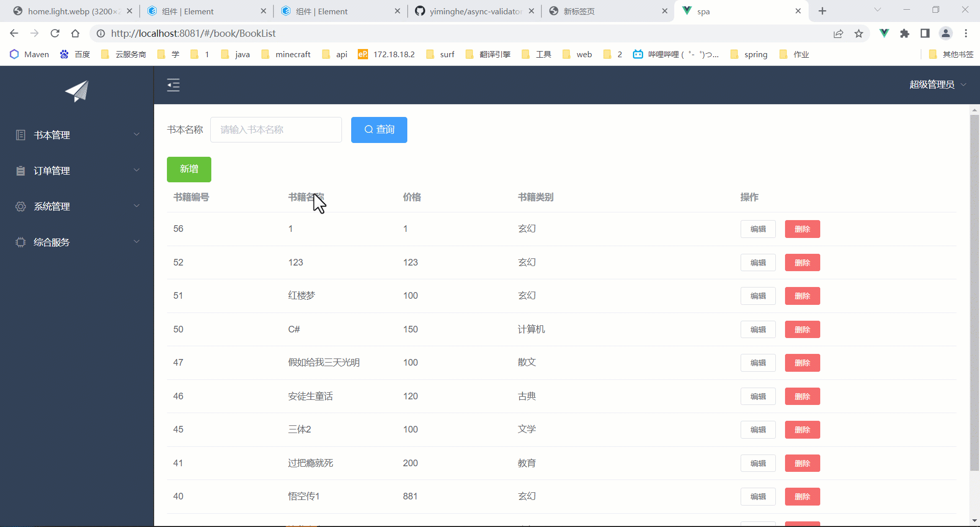Reload the page with refresh icon
Viewport: 980px width, 527px height.
point(55,33)
